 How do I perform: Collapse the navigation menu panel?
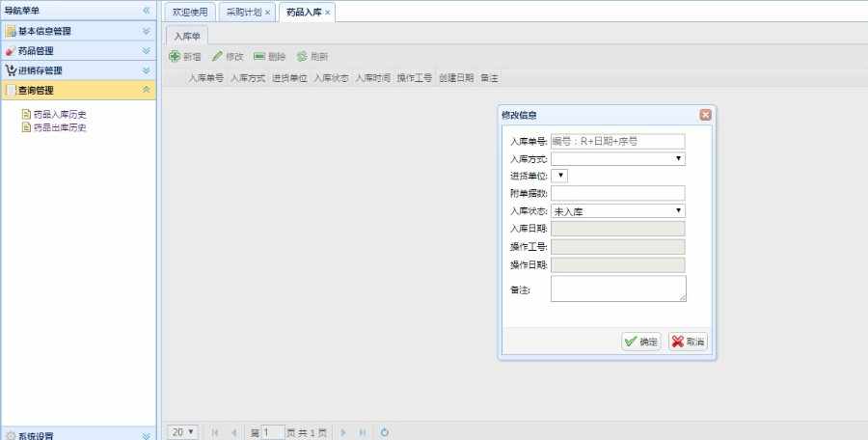point(147,10)
